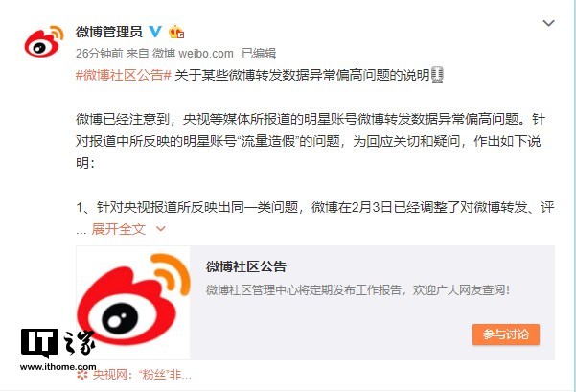Viewport: 576px width, 392px height.
Task: Open the 微博管理员 profile name
Action: coord(109,32)
